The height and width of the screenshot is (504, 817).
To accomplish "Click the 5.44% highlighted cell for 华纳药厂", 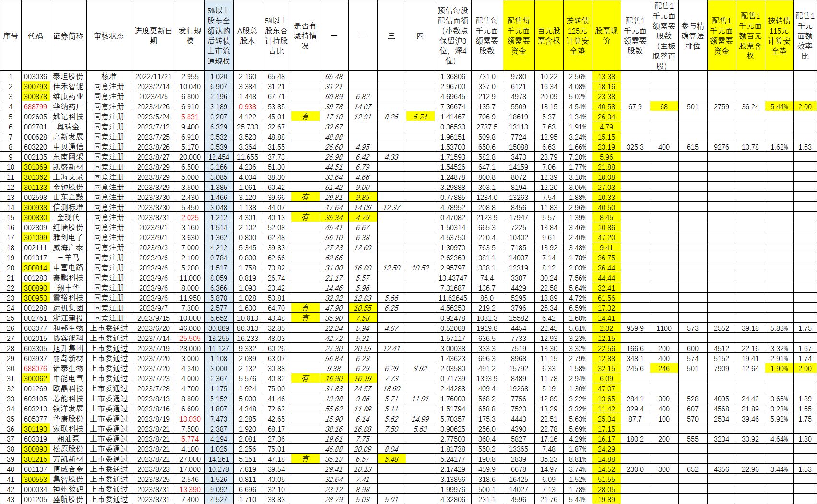I will coord(779,107).
